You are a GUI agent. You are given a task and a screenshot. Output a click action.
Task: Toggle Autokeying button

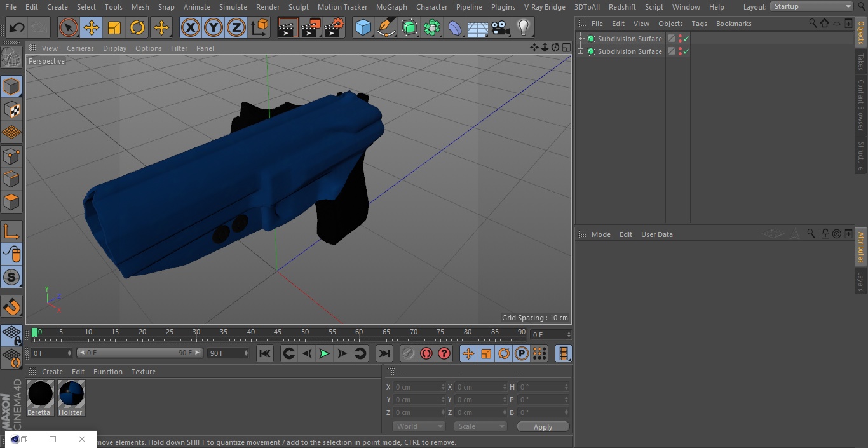click(426, 353)
